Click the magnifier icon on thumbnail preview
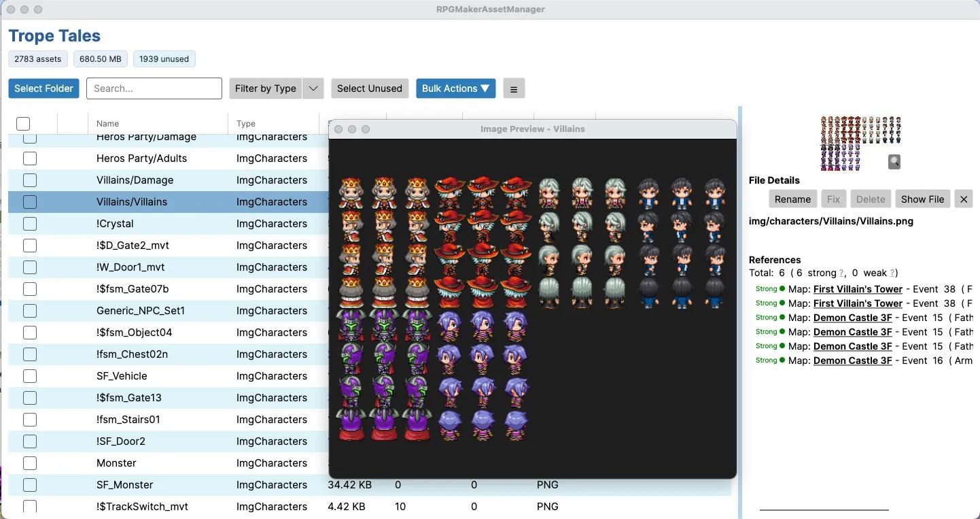The width and height of the screenshot is (980, 519). coord(894,162)
